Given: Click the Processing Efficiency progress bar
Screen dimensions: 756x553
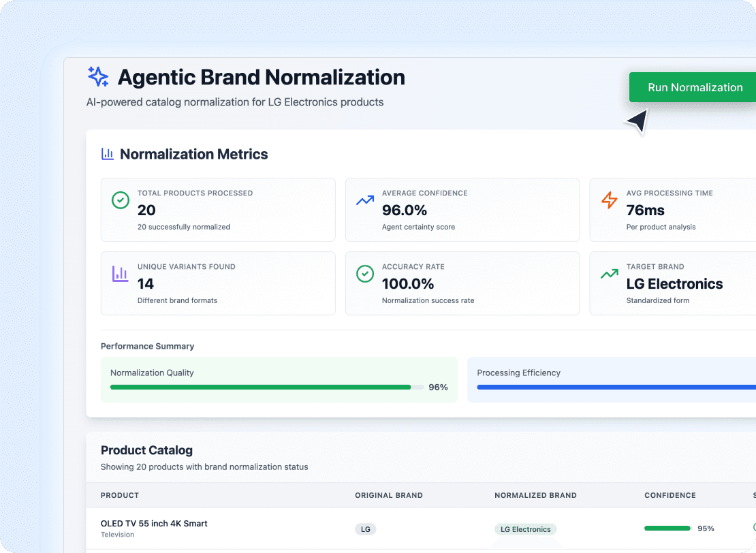Looking at the screenshot, I should tap(616, 387).
